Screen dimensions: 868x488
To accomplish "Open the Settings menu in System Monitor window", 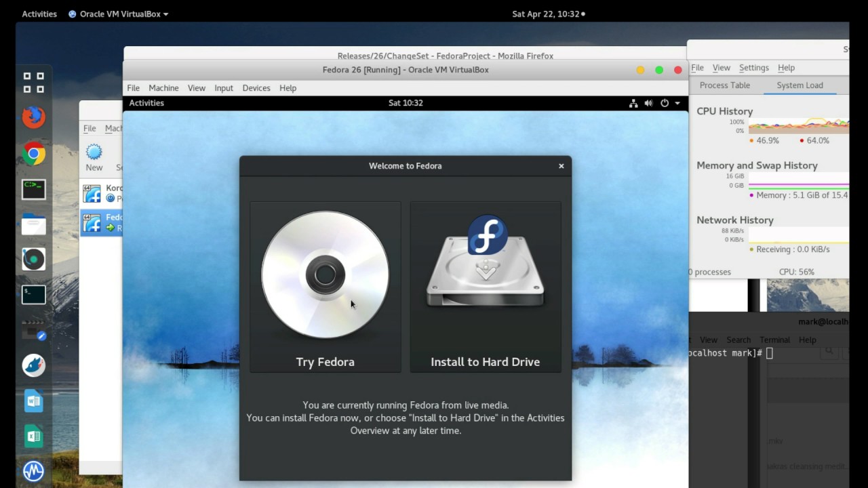I will [x=754, y=68].
